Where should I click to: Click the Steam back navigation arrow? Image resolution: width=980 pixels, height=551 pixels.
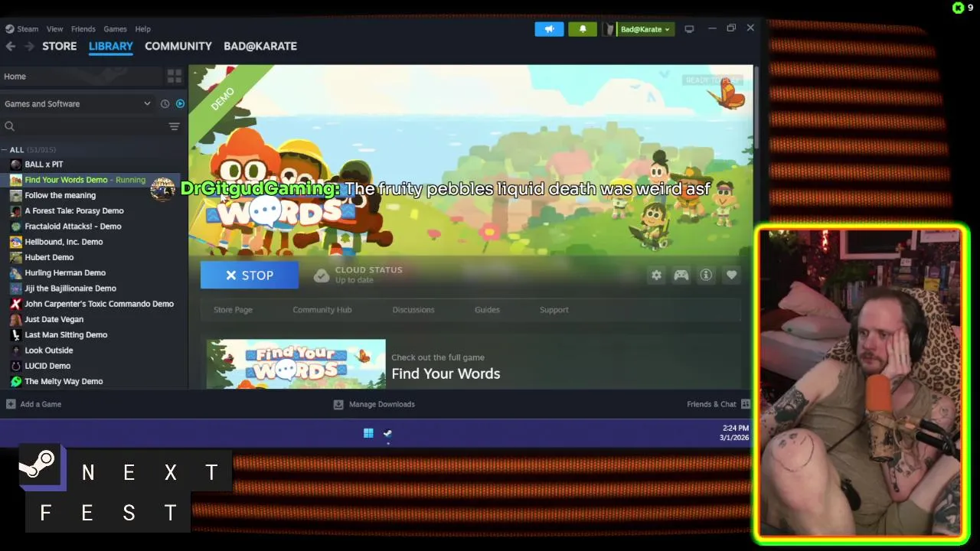pos(10,46)
